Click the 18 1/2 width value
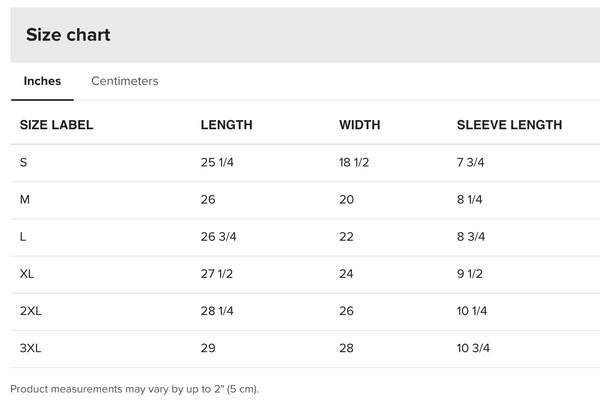 355,162
